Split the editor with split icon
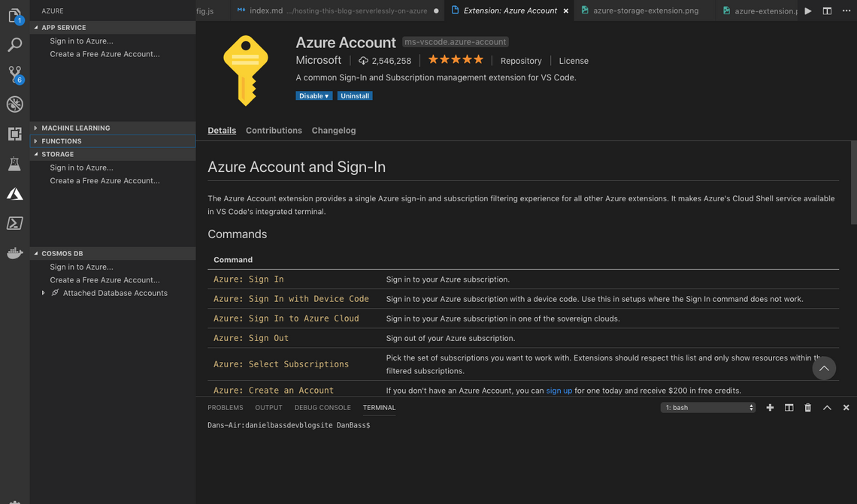 tap(827, 11)
